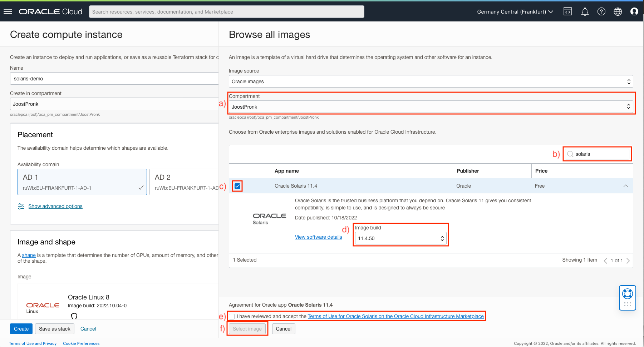The image size is (644, 347).
Task: Open the hamburger navigation menu
Action: pyautogui.click(x=8, y=11)
